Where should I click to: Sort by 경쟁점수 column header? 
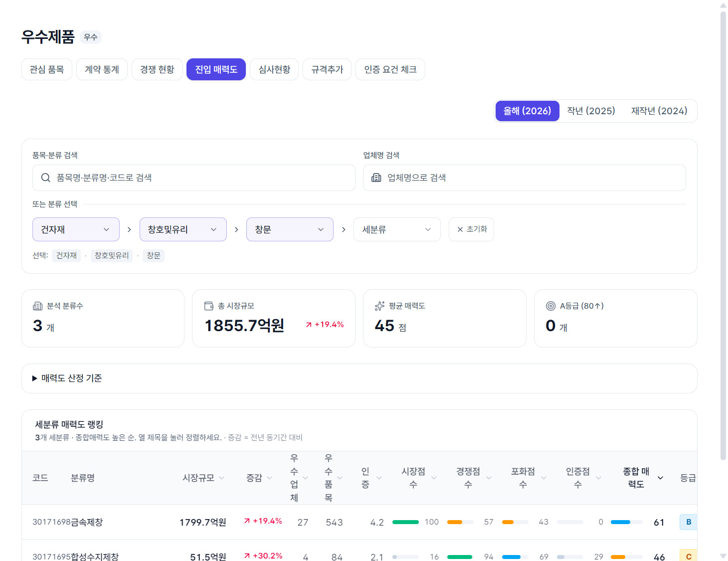point(474,478)
